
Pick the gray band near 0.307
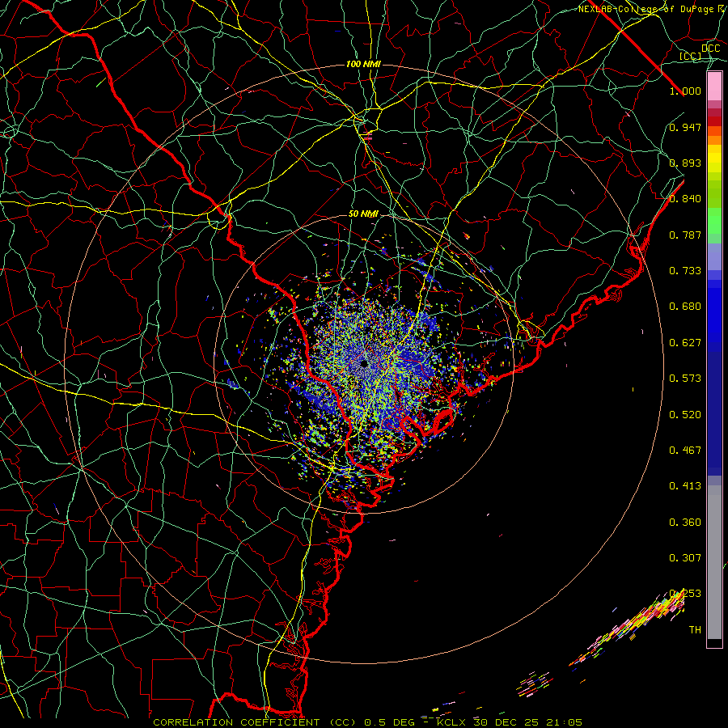pyautogui.click(x=714, y=562)
